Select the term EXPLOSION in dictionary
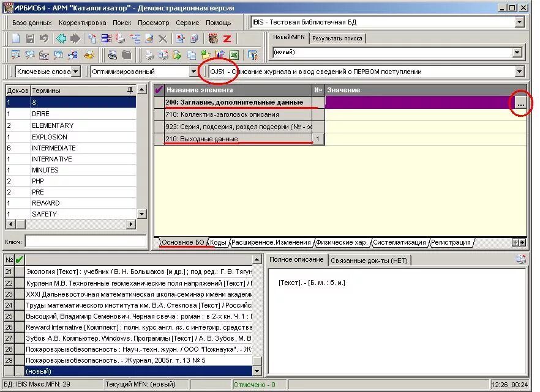Screen dimensions: 540x392 [x=71, y=137]
